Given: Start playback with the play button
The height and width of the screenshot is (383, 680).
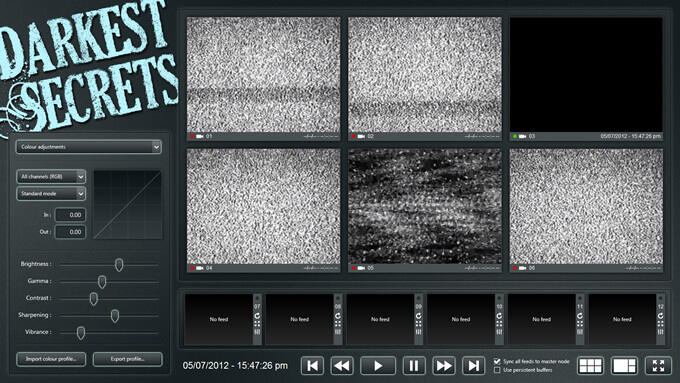Looking at the screenshot, I should [x=378, y=366].
